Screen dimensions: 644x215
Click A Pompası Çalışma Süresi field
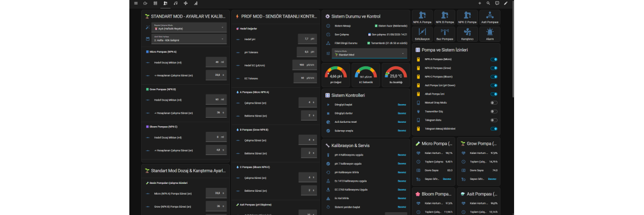click(x=308, y=102)
